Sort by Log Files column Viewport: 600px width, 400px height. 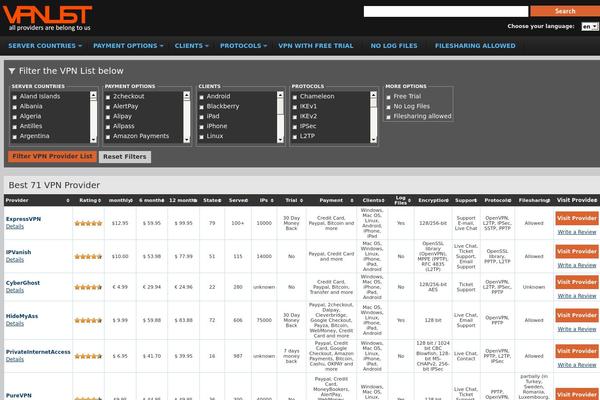tap(403, 200)
